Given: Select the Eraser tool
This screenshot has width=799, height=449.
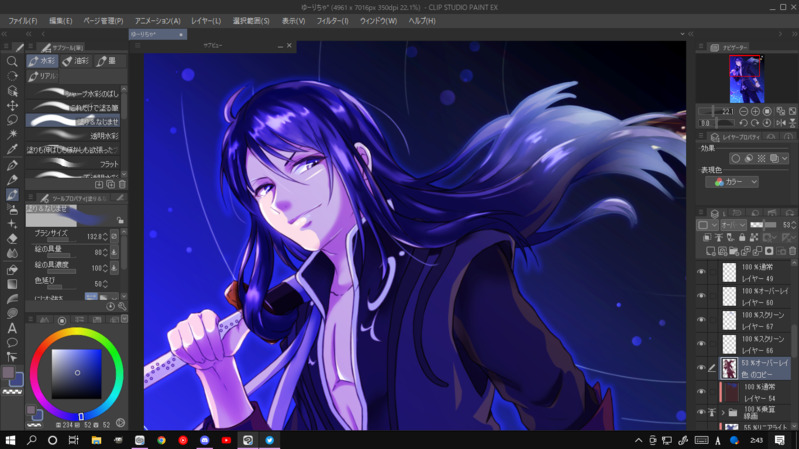Looking at the screenshot, I should point(12,239).
